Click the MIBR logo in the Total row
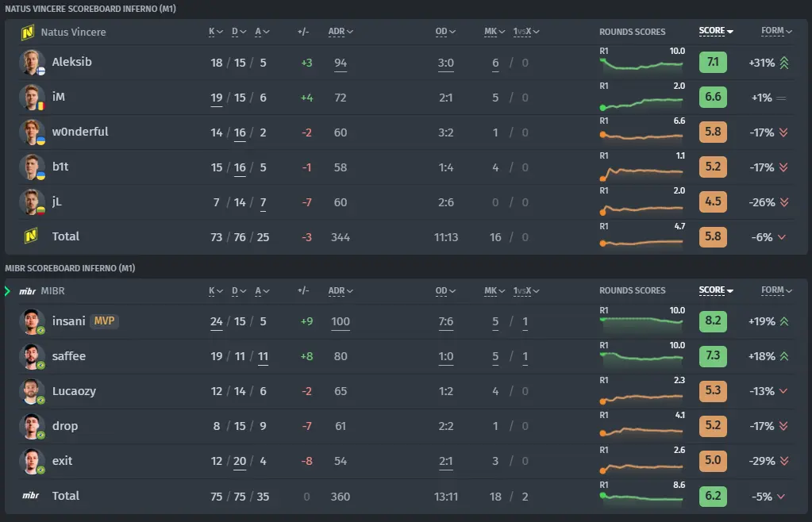 30,496
